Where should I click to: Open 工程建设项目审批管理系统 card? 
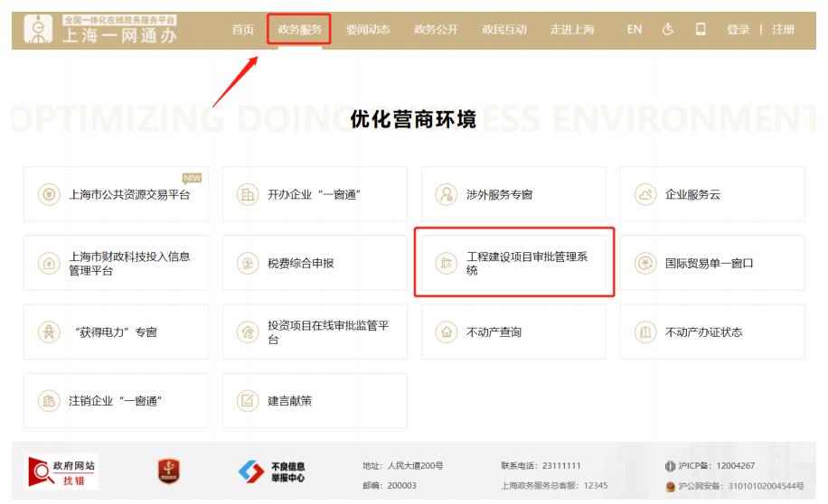(513, 263)
